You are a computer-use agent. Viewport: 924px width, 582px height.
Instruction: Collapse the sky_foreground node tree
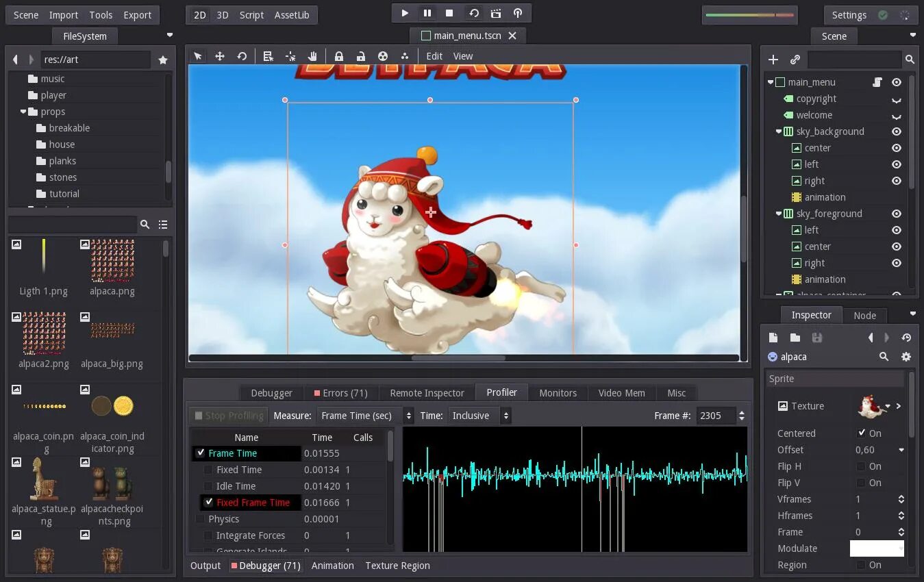779,214
